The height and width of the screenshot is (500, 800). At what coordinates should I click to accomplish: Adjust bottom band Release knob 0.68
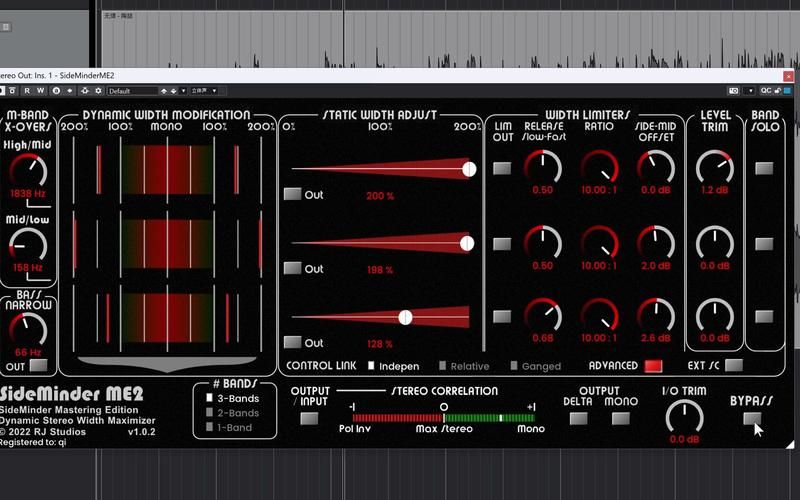click(543, 315)
